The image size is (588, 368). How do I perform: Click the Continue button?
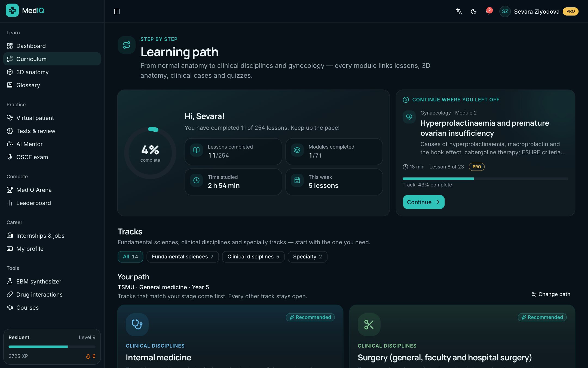coord(424,202)
